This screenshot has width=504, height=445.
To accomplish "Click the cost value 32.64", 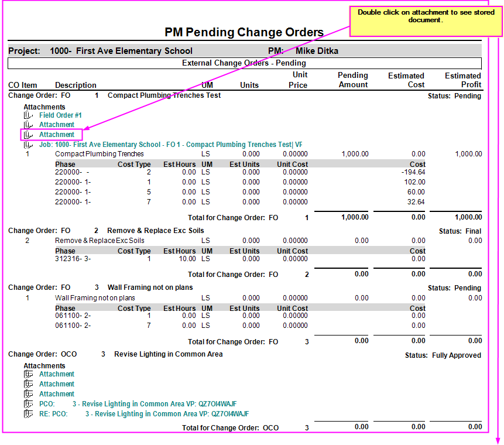I will tap(416, 202).
